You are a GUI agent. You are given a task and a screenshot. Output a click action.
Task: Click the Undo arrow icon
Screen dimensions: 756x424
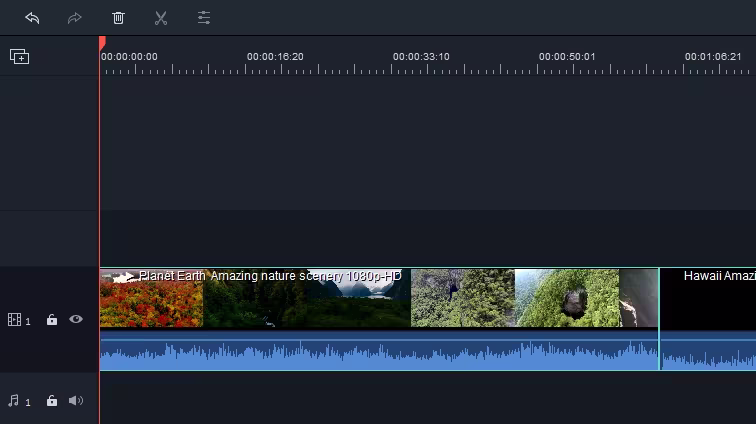click(x=32, y=18)
